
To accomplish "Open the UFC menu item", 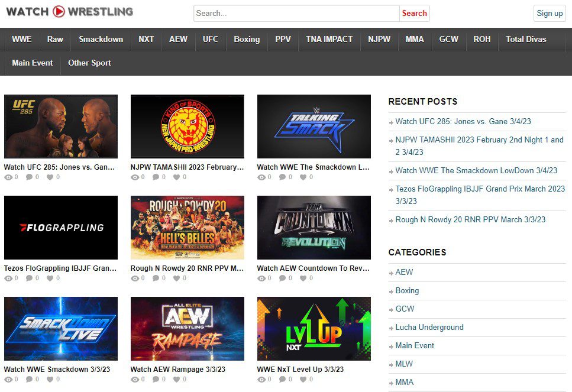I will [211, 40].
